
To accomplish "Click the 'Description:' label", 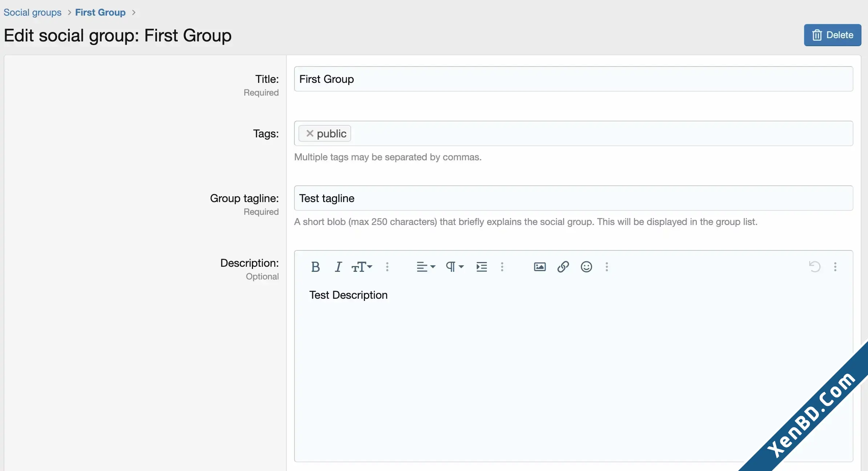I will pyautogui.click(x=249, y=263).
